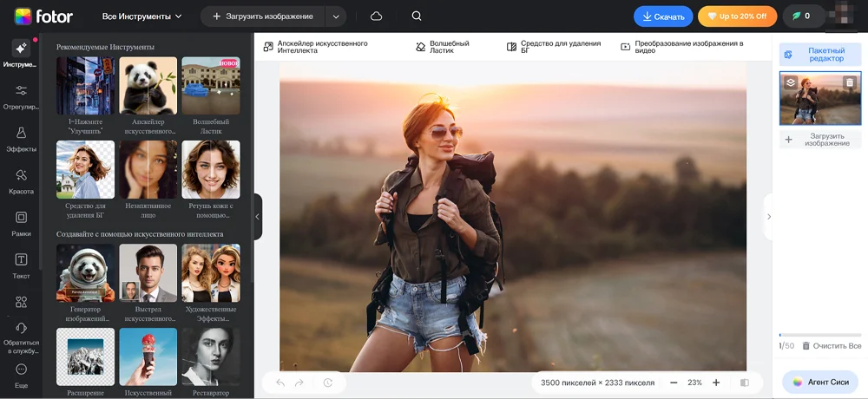Click zoom in plus button
Viewport: 868px width, 399px height.
click(x=716, y=383)
